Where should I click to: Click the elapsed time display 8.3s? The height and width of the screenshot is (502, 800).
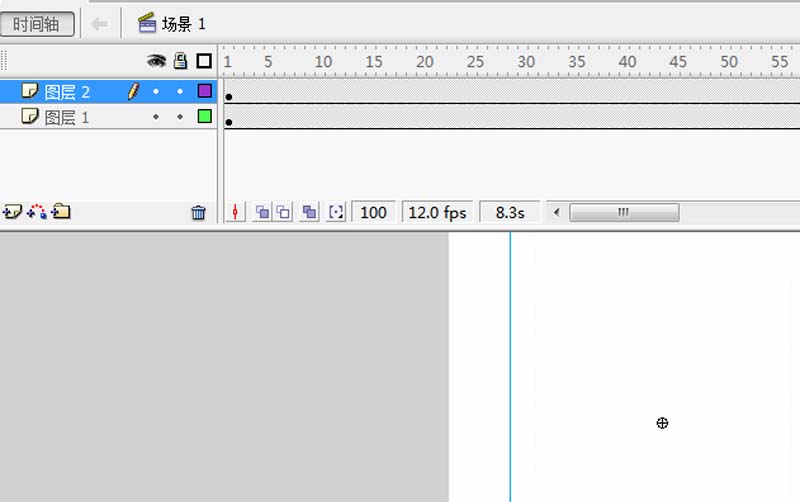[x=510, y=212]
